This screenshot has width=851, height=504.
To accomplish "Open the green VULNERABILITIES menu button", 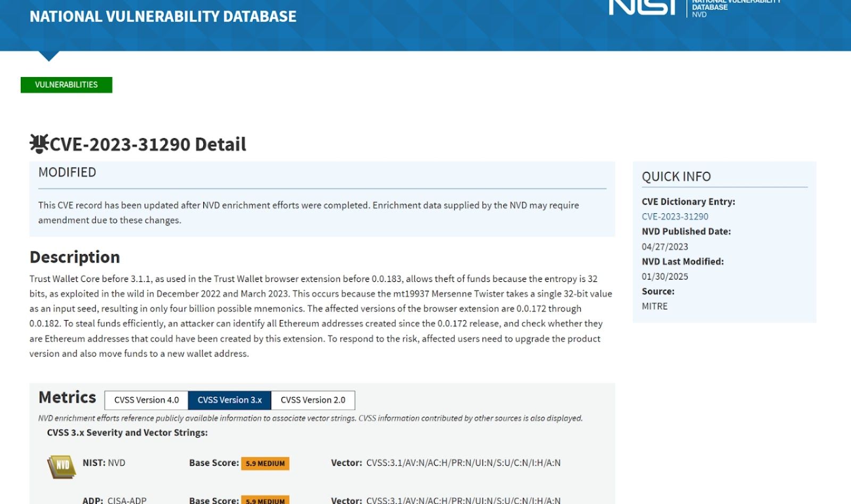I will coord(66,85).
